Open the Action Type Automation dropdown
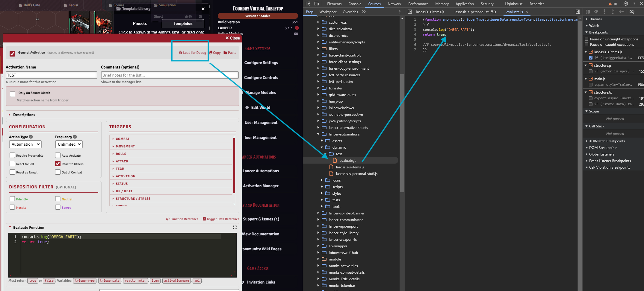The width and height of the screenshot is (644, 291). coord(25,144)
